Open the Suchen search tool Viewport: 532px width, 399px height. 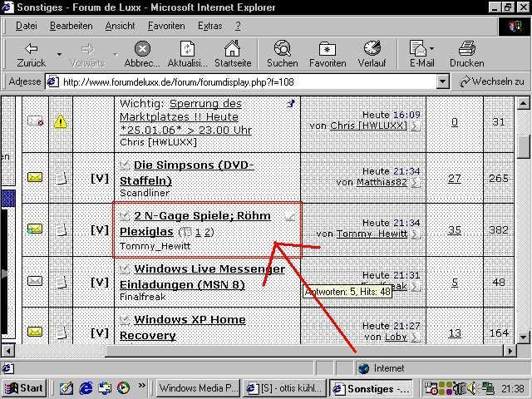pyautogui.click(x=283, y=54)
